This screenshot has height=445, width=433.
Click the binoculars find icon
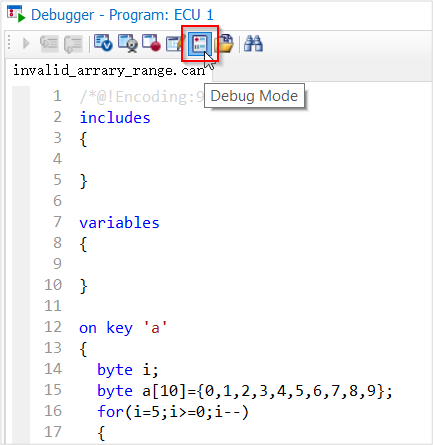coord(253,43)
